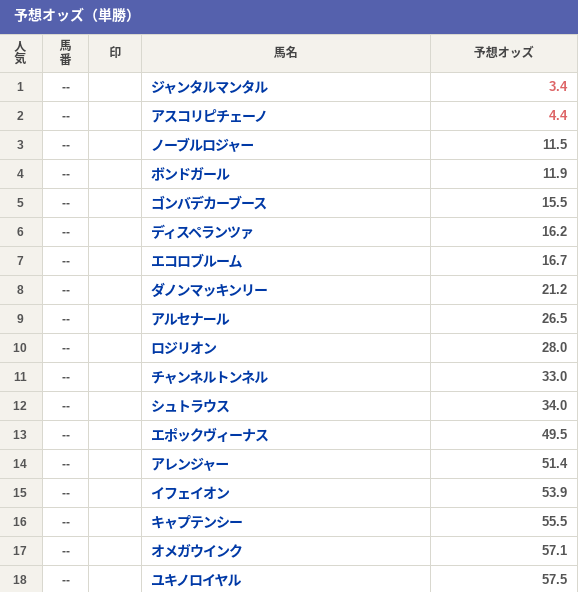Select ボンドガール in the horse list

(190, 174)
